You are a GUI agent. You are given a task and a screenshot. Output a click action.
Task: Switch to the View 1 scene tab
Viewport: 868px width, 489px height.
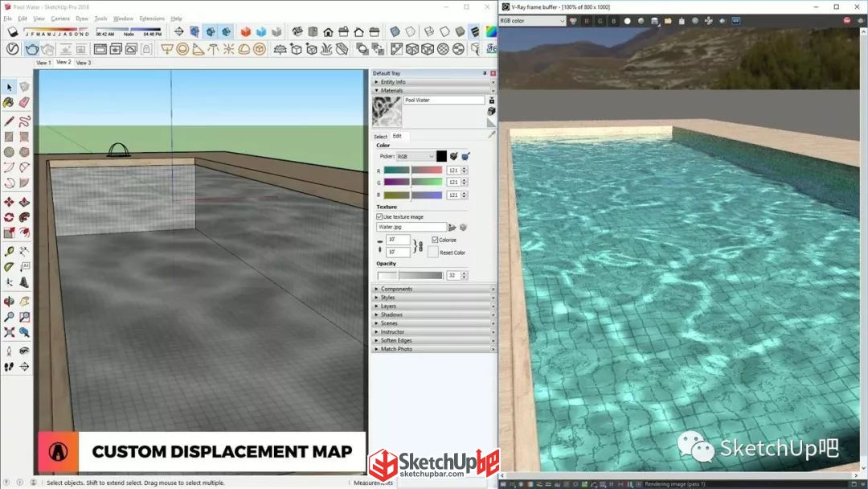click(43, 63)
